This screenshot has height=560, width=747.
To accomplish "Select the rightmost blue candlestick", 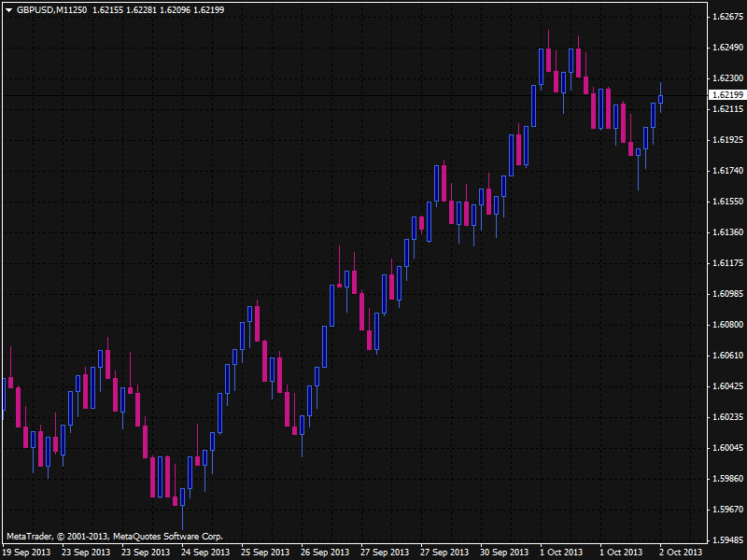I will point(661,98).
